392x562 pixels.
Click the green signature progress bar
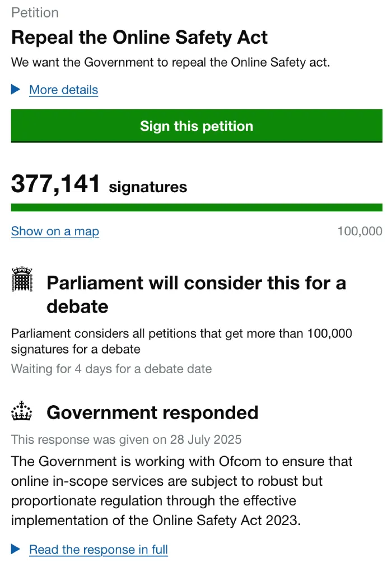pos(197,207)
